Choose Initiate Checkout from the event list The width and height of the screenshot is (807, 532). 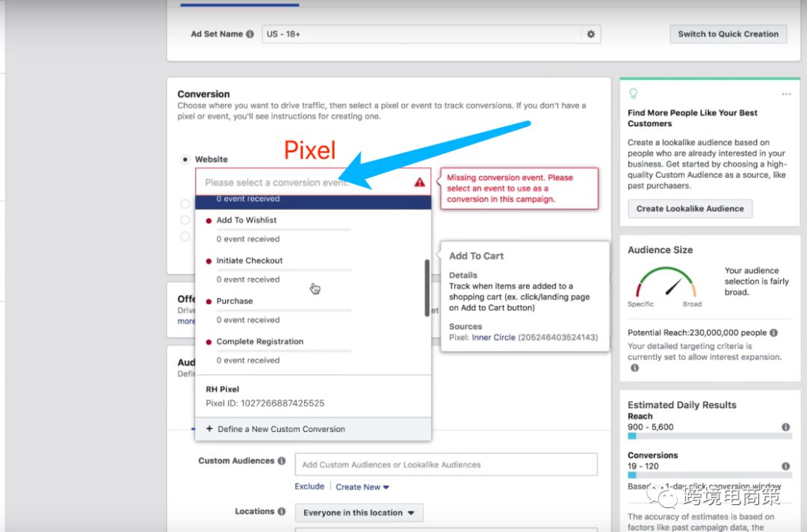tap(250, 261)
